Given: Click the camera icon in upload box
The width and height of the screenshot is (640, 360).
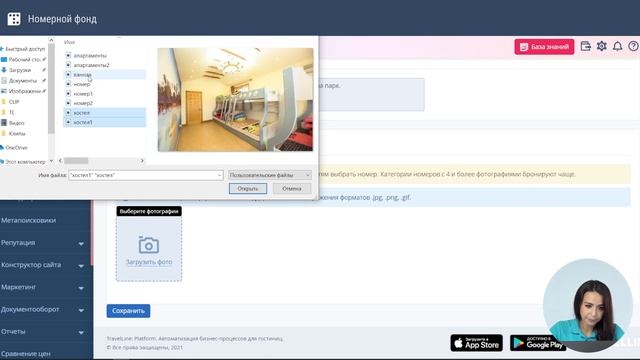Looking at the screenshot, I should click(149, 245).
